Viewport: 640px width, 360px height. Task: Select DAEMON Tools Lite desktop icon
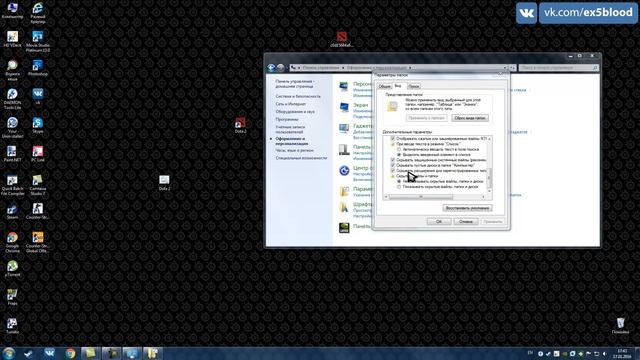[12, 99]
